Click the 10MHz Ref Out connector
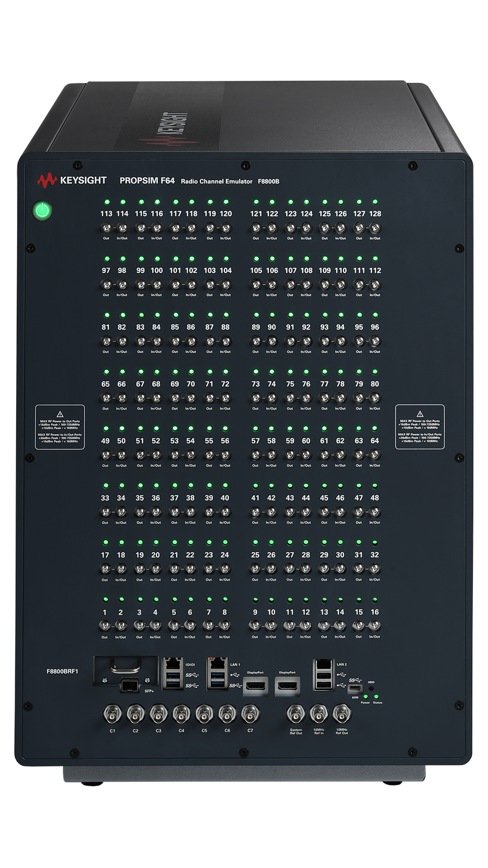488x868 pixels. pyautogui.click(x=342, y=714)
